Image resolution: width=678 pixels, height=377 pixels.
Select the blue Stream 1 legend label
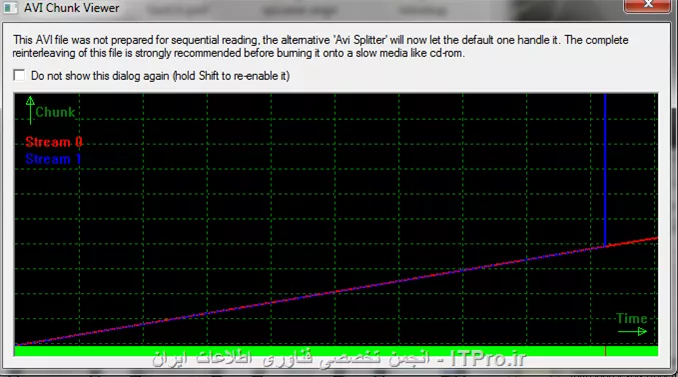point(53,159)
